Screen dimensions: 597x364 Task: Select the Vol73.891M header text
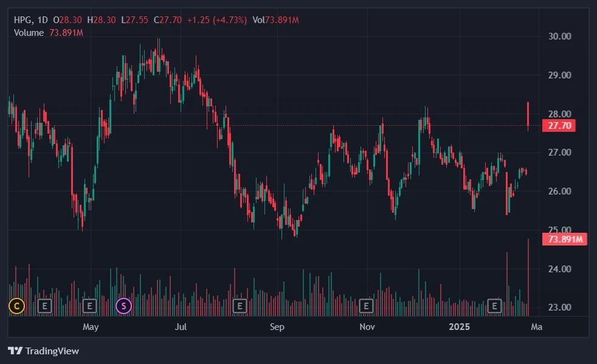275,20
